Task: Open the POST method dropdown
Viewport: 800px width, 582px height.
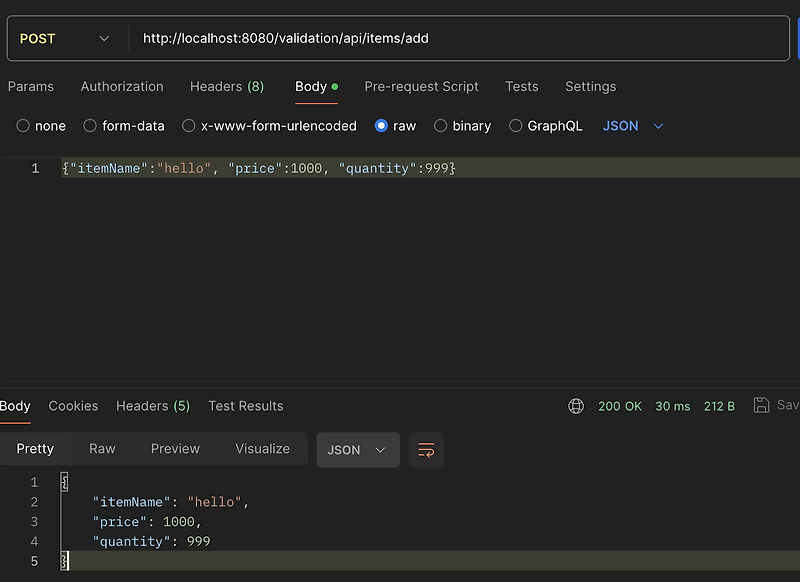Action: pos(65,36)
